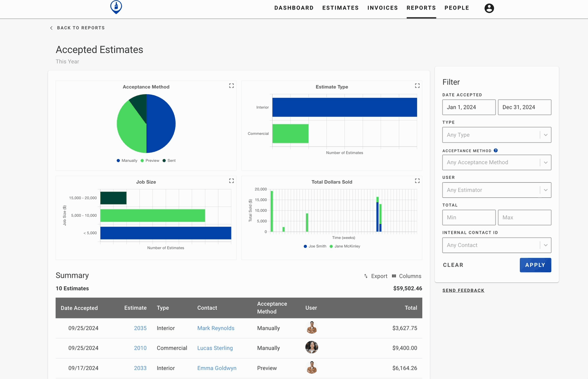Expand the Total Dollars Sold chart fullscreen
The height and width of the screenshot is (379, 588).
[417, 181]
